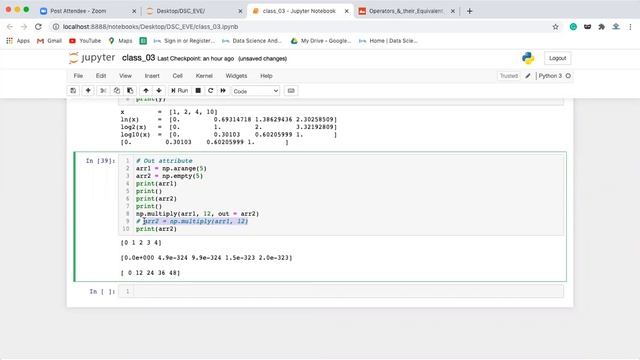Viewport: 640px width, 360px height.
Task: Click the Jupyter logo
Action: pos(92,58)
